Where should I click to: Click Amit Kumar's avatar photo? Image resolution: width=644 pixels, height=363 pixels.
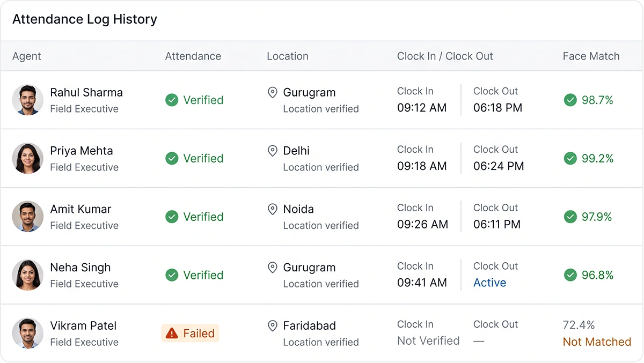[28, 217]
